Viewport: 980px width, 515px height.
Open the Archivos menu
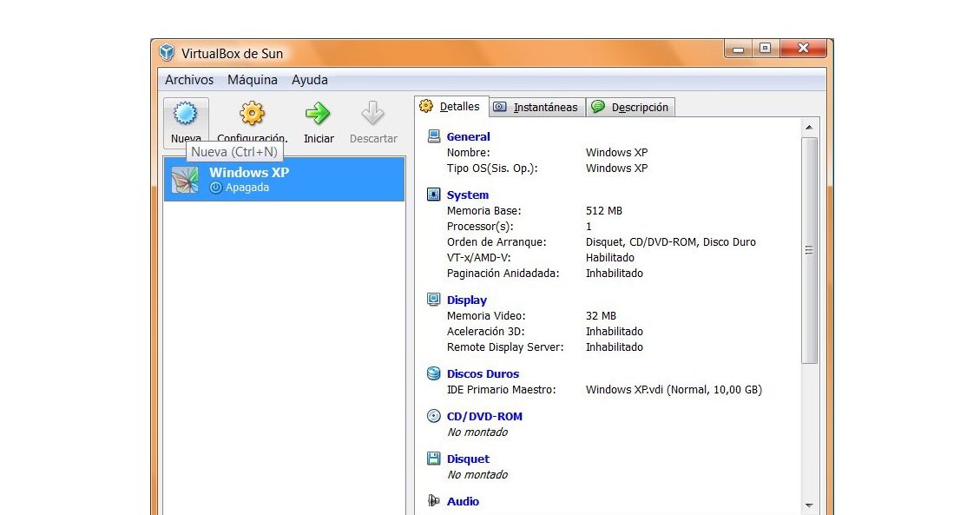(189, 79)
